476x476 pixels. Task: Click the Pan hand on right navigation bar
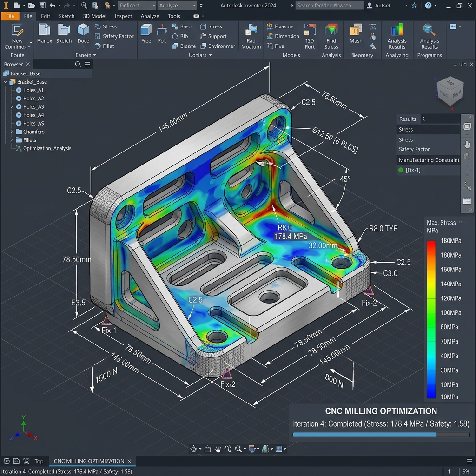(x=467, y=144)
